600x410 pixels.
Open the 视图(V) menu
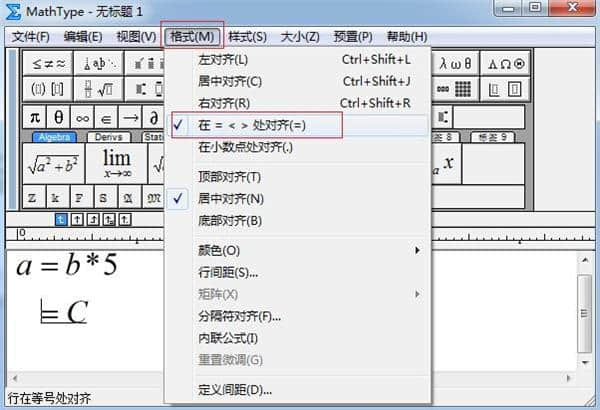(x=136, y=37)
